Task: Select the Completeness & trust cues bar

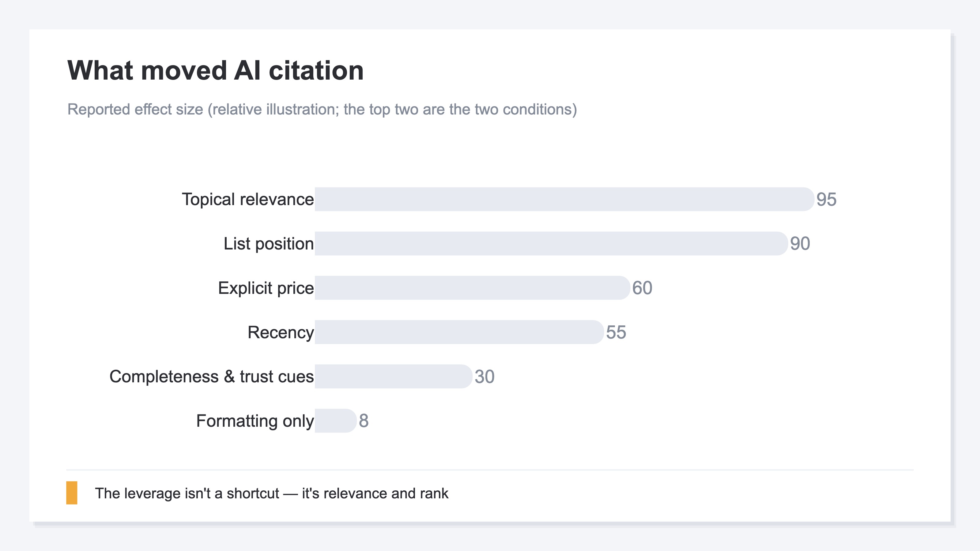Action: pyautogui.click(x=394, y=377)
